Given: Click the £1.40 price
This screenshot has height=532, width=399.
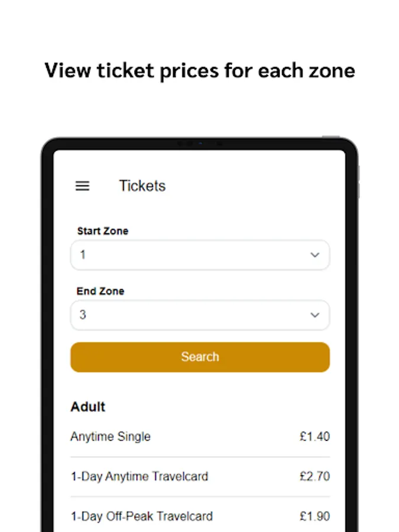Looking at the screenshot, I should coord(314,437).
